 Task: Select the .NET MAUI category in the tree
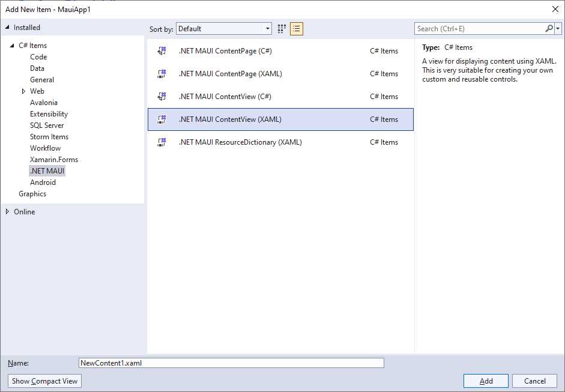tap(47, 170)
